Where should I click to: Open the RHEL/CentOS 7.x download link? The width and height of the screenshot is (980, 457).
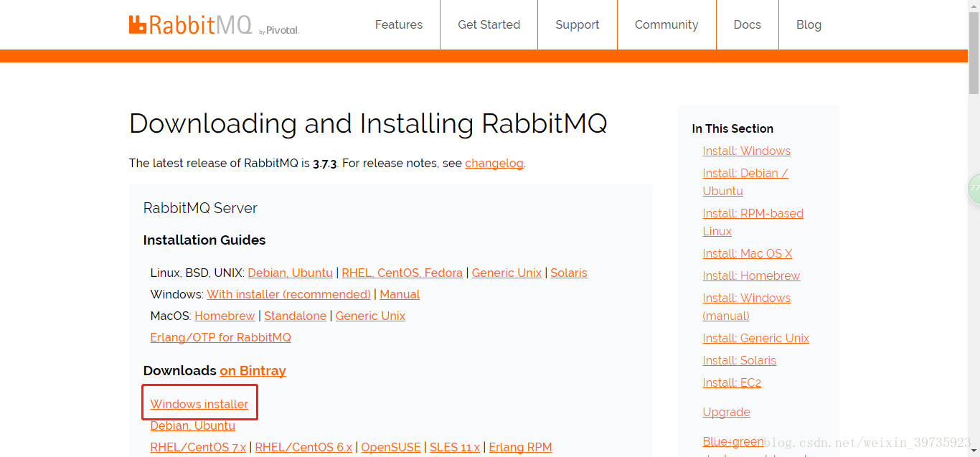pos(198,447)
